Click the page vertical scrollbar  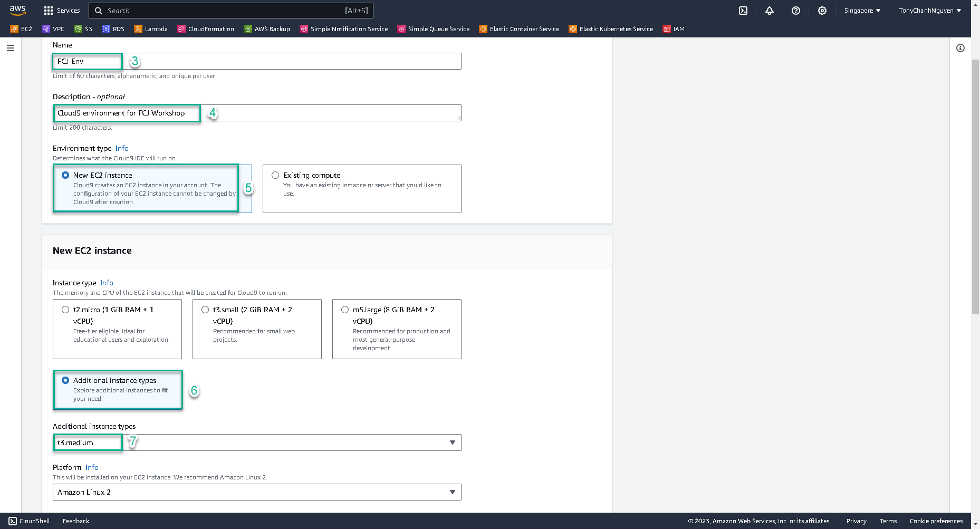pos(975,185)
